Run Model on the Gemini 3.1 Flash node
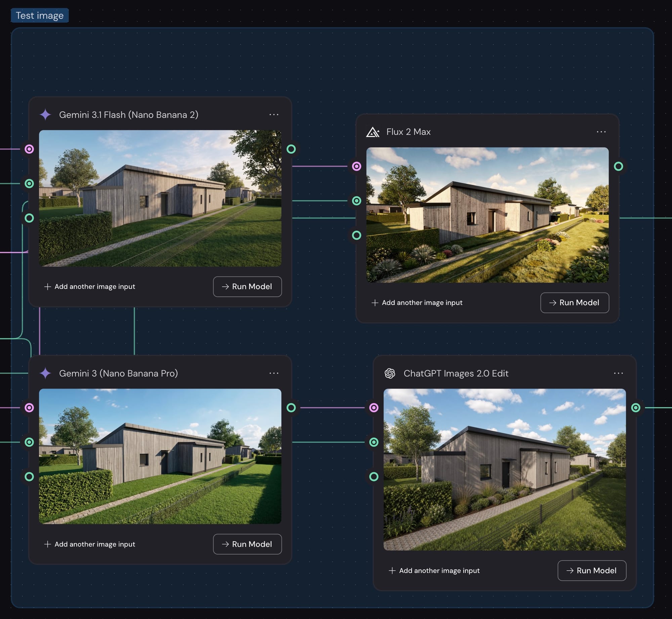This screenshot has height=619, width=672. pos(247,286)
